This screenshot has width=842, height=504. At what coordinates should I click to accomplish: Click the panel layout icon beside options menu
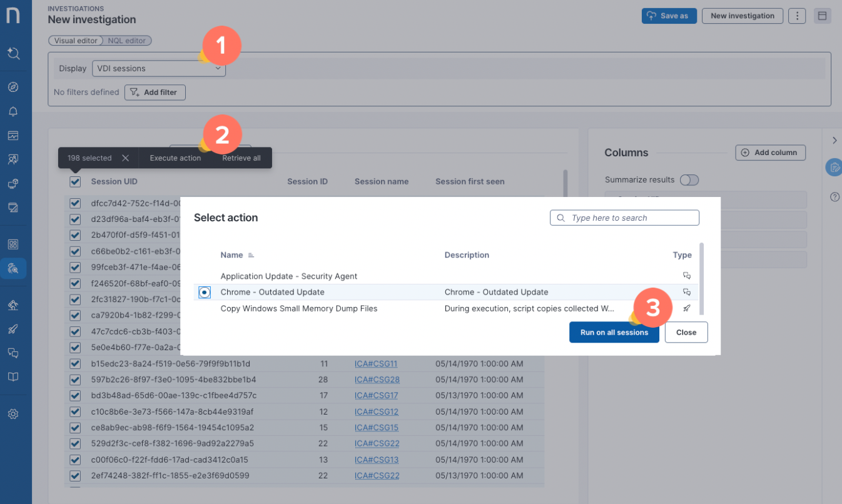point(823,16)
